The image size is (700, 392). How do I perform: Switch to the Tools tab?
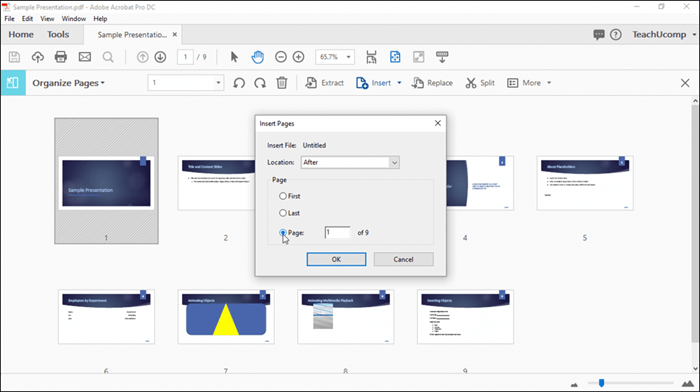tap(58, 34)
